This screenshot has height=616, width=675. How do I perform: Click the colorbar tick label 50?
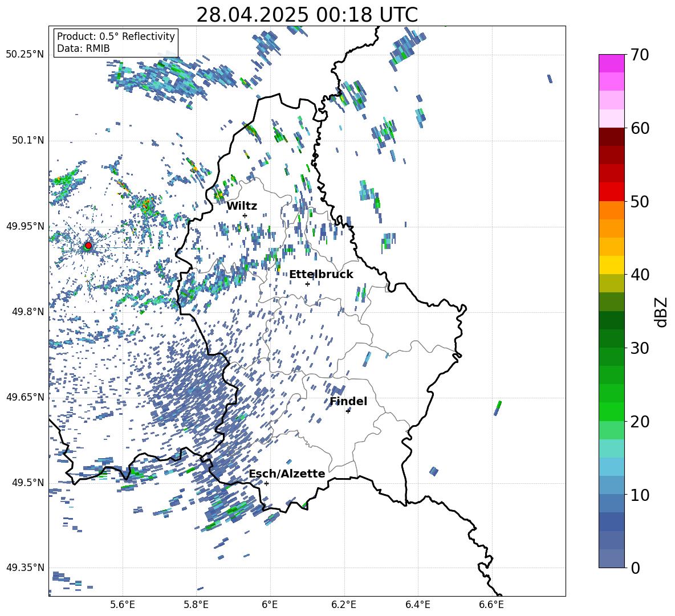point(640,201)
